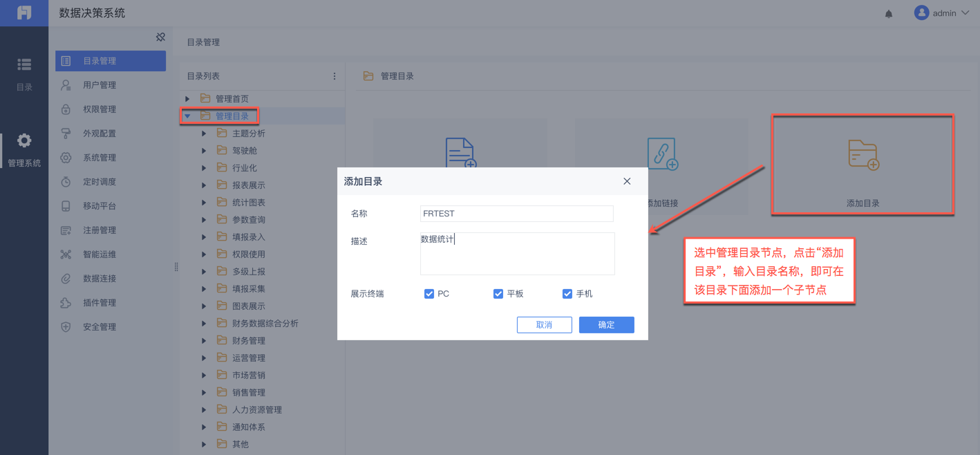The width and height of the screenshot is (980, 455).
Task: Click the admin user avatar icon
Action: coord(921,13)
